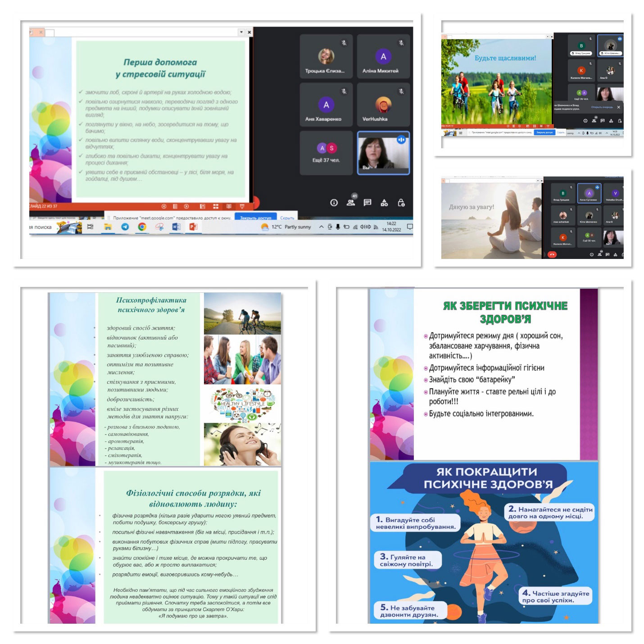Open Activities icon in large Meet window
Screen dimensions: 644x644
(x=384, y=203)
